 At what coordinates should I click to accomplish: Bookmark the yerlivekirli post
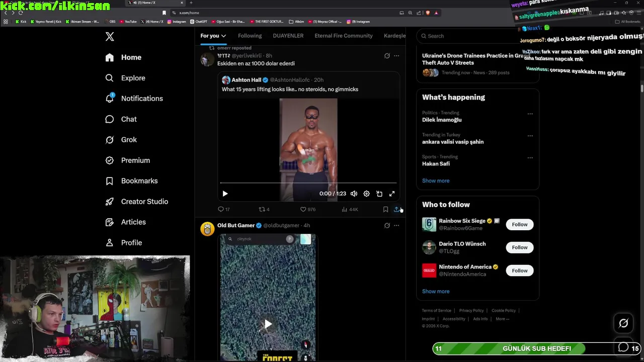coord(385,209)
